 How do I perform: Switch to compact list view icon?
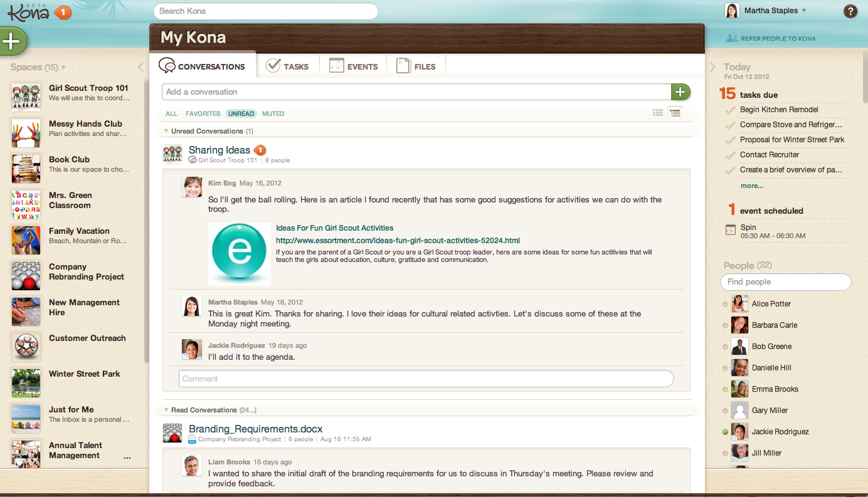pos(658,113)
